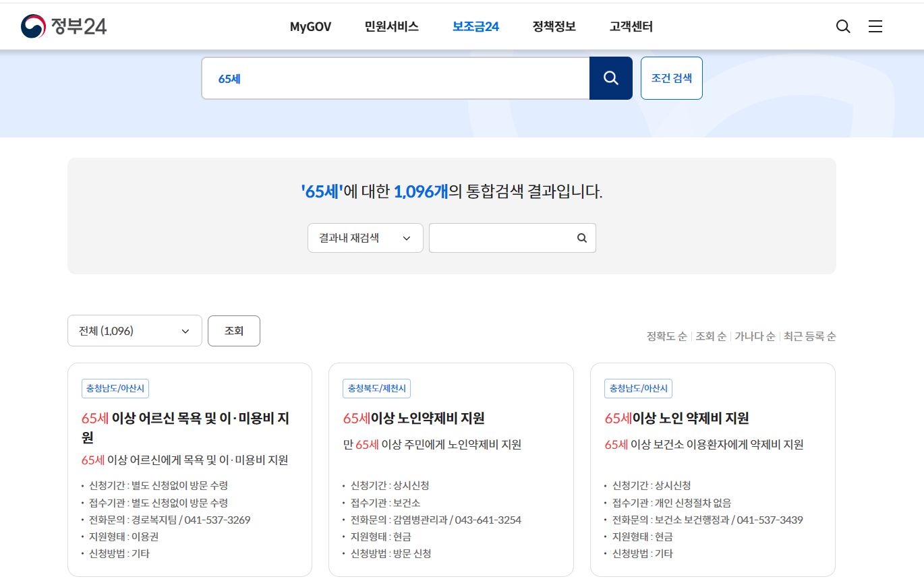Screen dimensions: 924x583
Task: Click the blue search magnifier button
Action: 610,78
